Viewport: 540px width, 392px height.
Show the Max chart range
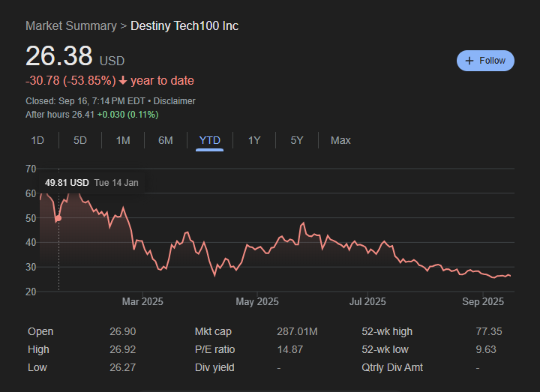tap(340, 140)
